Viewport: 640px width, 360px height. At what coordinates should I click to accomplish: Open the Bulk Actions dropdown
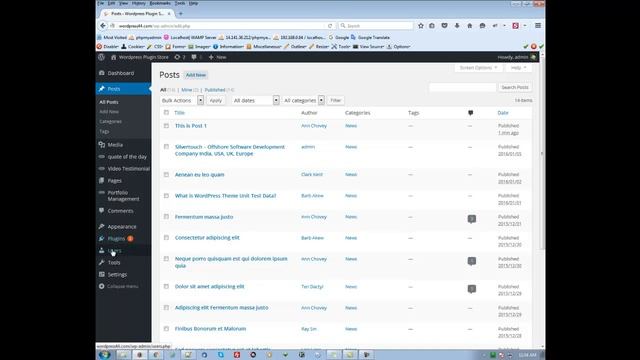pyautogui.click(x=182, y=100)
